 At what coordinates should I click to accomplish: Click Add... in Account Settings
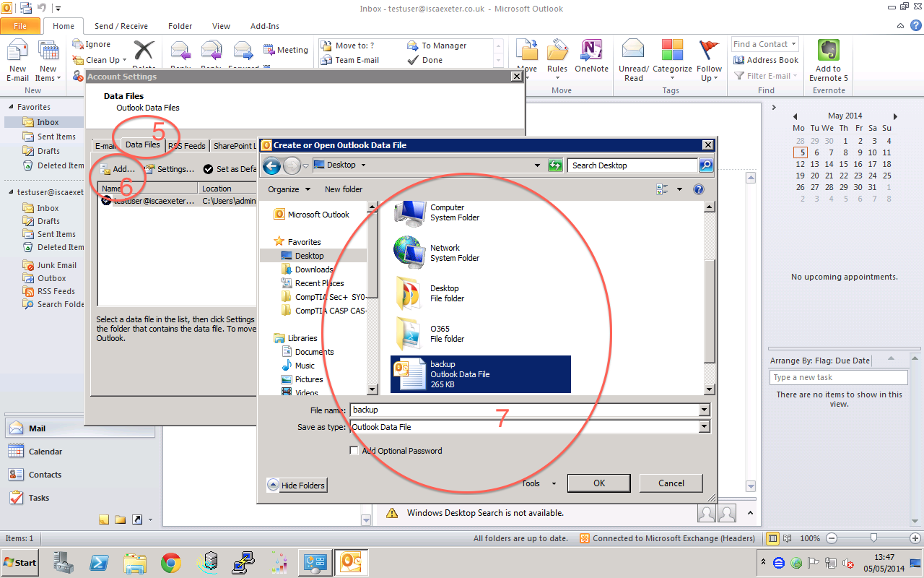click(x=117, y=169)
